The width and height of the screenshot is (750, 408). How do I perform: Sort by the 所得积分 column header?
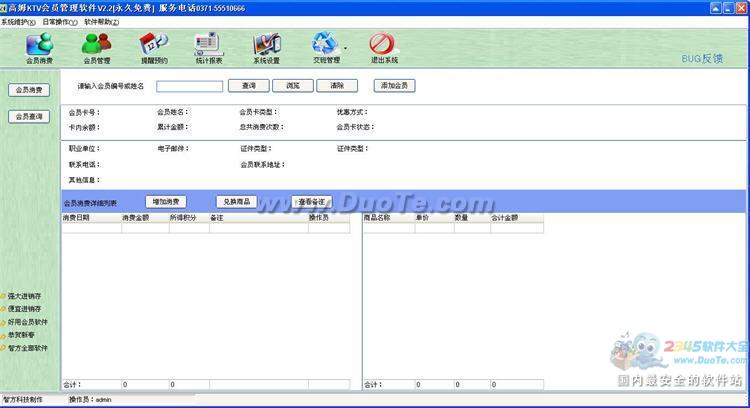pos(189,218)
